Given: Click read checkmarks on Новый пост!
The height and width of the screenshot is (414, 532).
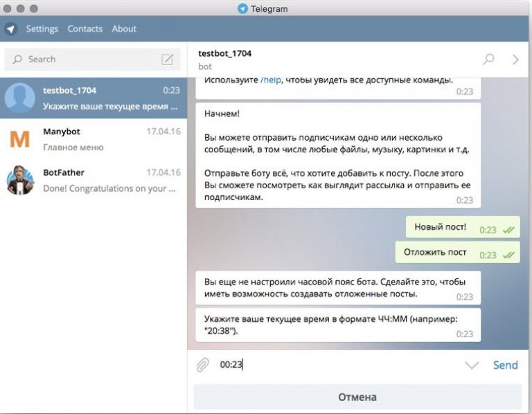Looking at the screenshot, I should (508, 230).
